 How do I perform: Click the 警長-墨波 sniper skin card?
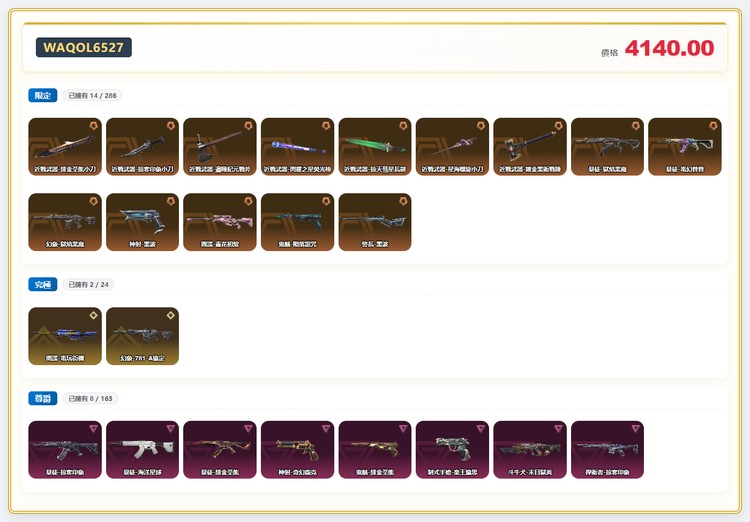click(375, 222)
